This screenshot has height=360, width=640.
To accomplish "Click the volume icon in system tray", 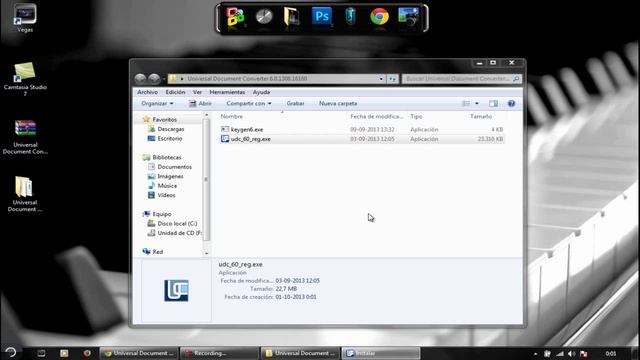I will pos(571,353).
